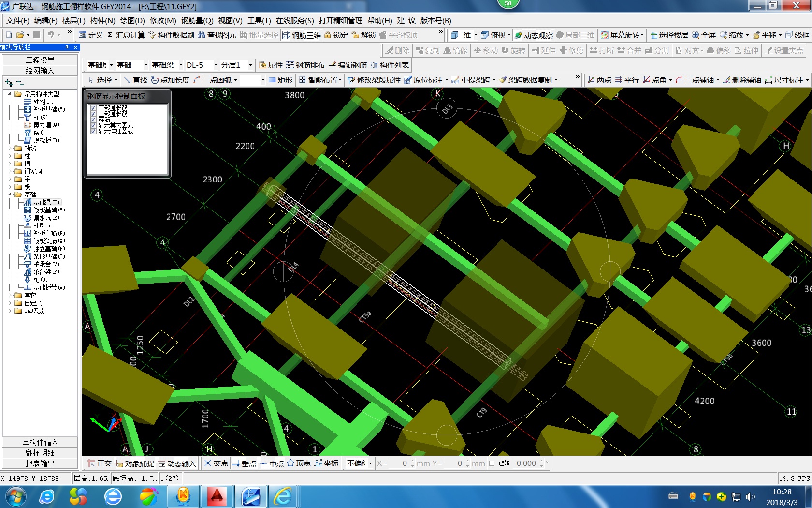
Task: Open the 钢筋量(Q) menu
Action: tap(197, 20)
